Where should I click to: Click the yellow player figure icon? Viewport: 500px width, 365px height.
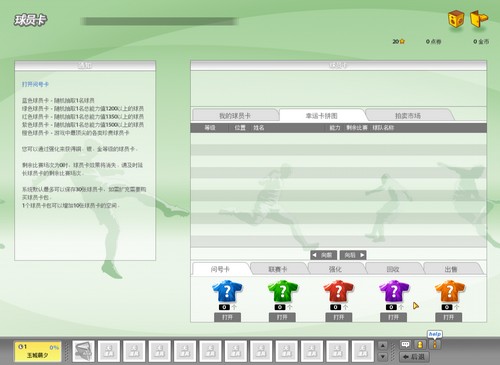coord(420,344)
